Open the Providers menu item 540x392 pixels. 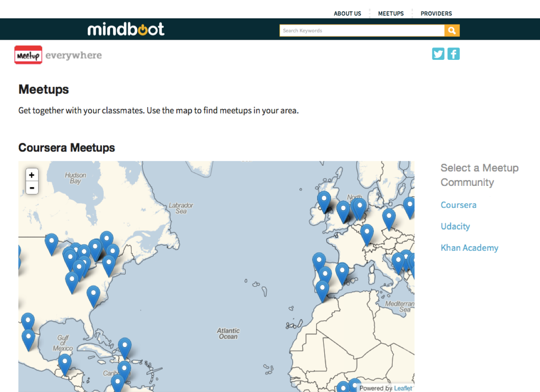click(x=436, y=14)
